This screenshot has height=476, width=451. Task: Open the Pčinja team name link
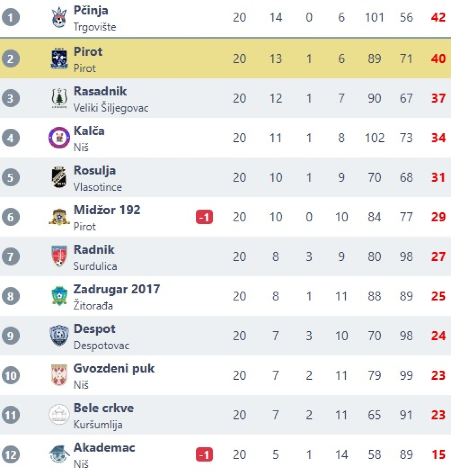(x=91, y=10)
